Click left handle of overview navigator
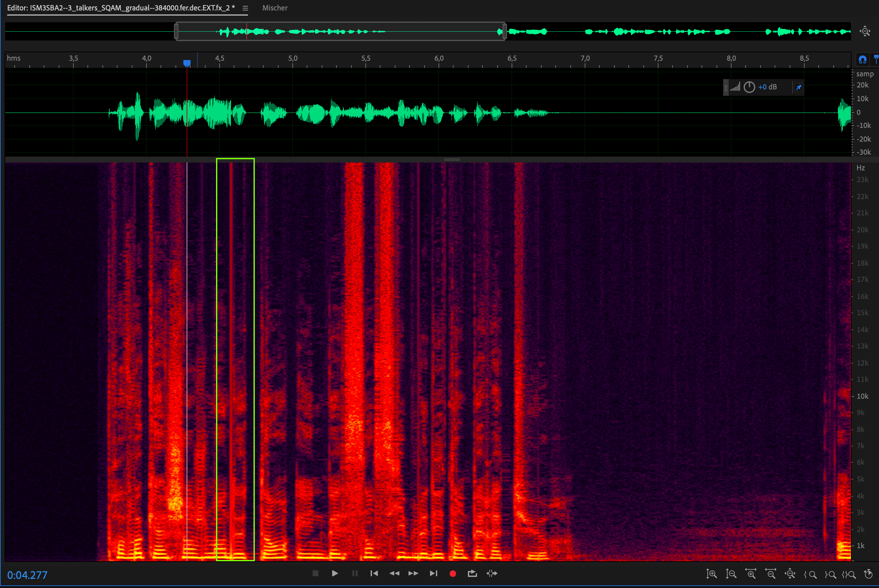This screenshot has width=879, height=588. click(176, 32)
